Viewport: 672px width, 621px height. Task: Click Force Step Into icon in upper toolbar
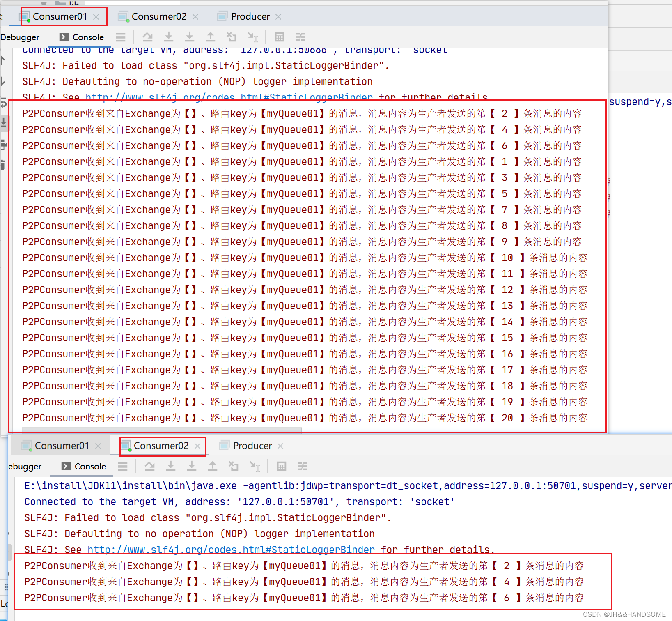190,37
